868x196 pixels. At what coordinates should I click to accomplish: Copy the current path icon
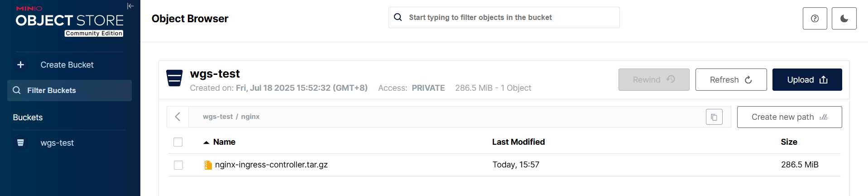click(714, 117)
